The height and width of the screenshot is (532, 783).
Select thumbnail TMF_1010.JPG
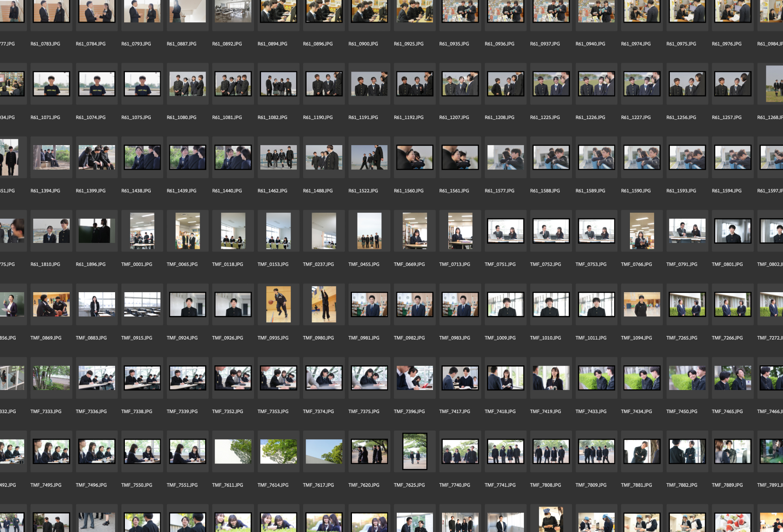tap(551, 304)
